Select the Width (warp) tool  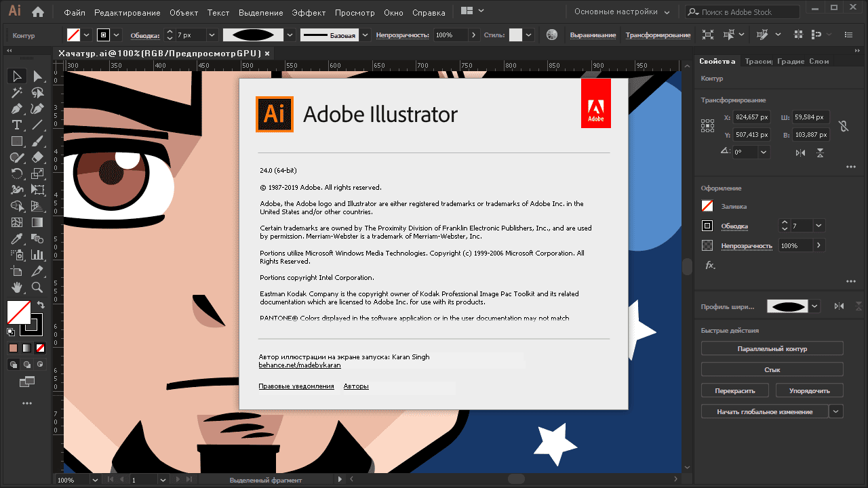click(17, 190)
